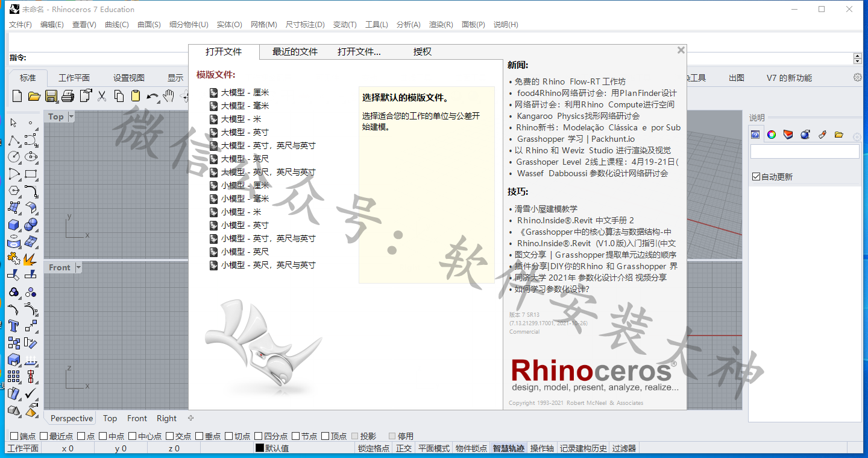Screen dimensions: 868x458
Task: Uncheck the 自动更新 checkbox
Action: 756,177
